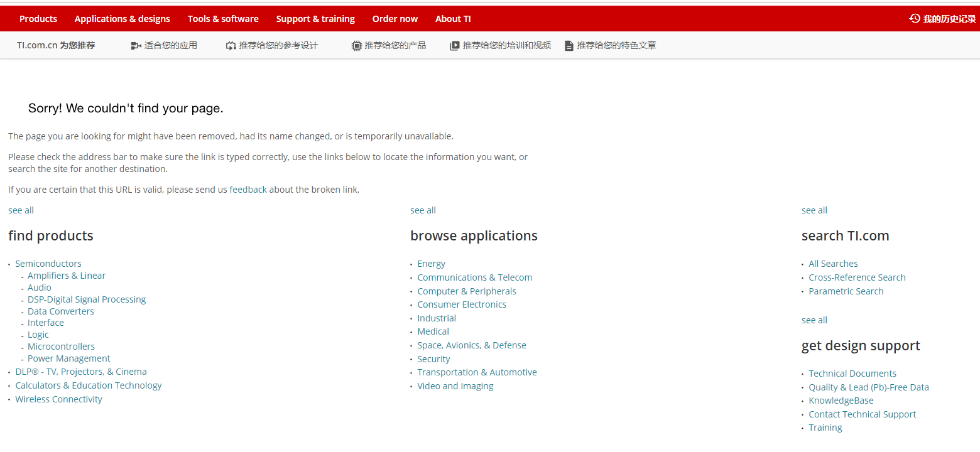Go to Consumer Electronics
The height and width of the screenshot is (452, 980).
pyautogui.click(x=462, y=304)
